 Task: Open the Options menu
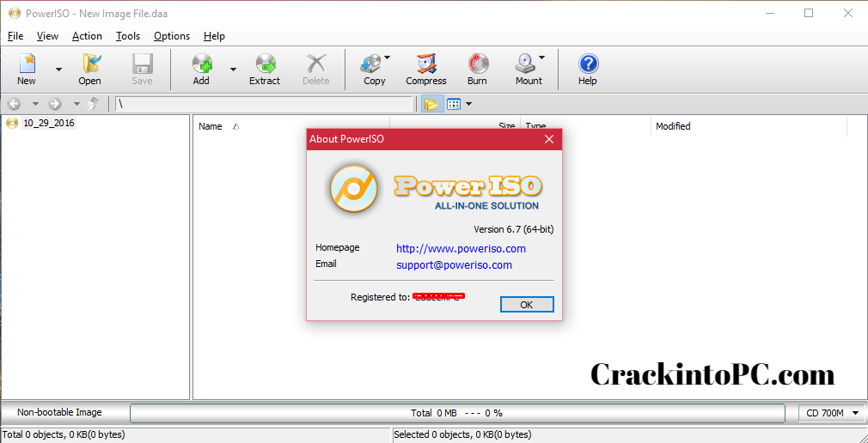(x=172, y=36)
